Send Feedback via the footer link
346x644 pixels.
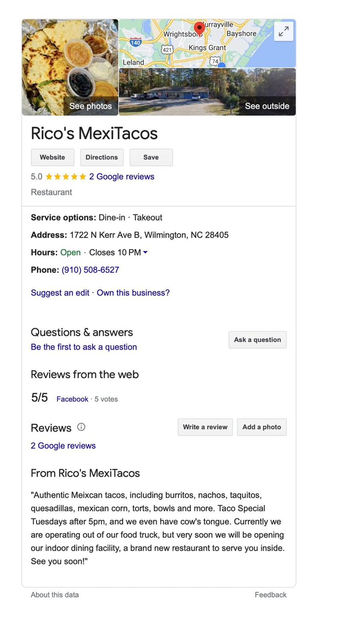[x=271, y=595]
